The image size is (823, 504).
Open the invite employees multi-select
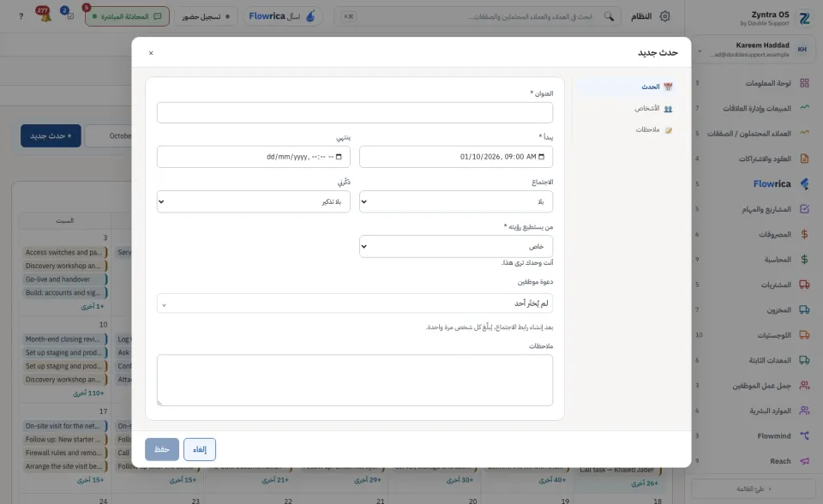point(355,303)
